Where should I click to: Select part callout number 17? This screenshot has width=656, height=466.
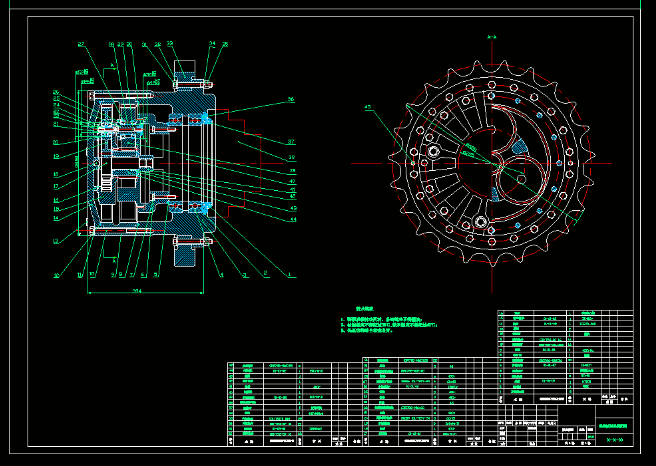click(x=56, y=187)
